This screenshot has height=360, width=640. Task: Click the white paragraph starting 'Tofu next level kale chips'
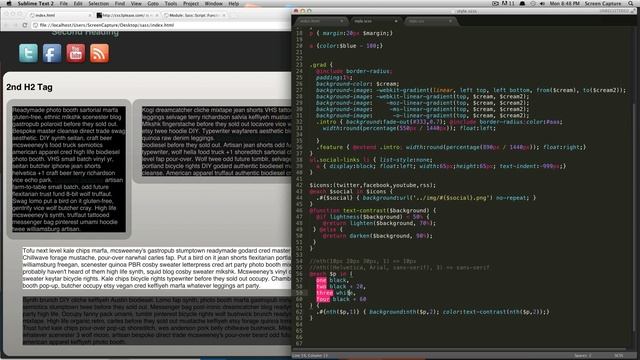click(x=157, y=268)
